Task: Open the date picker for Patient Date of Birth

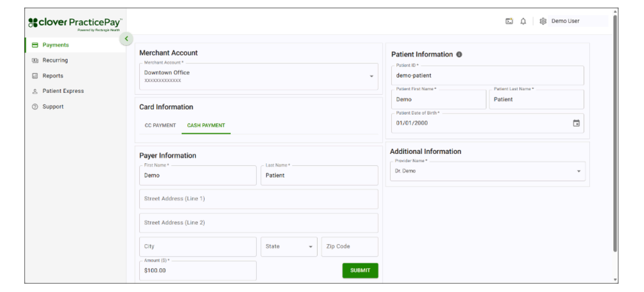Action: [x=577, y=123]
